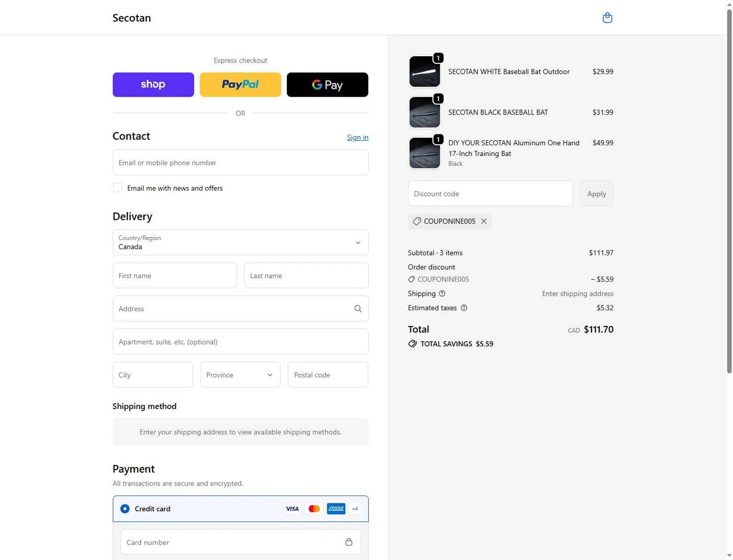This screenshot has height=560, width=733.
Task: Focus the Apartment, suite optional field
Action: (x=240, y=342)
